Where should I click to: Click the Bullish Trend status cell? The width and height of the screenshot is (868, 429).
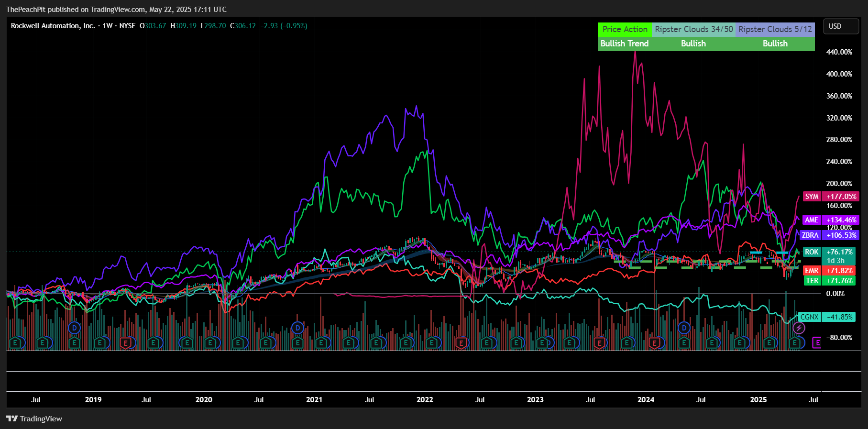coord(625,44)
